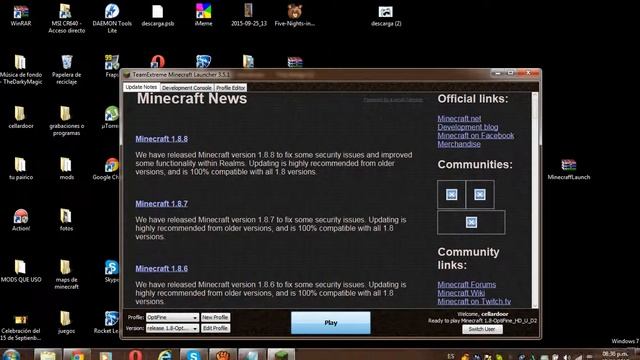The image size is (640, 360).
Task: Click the second broken Communities image
Action: (x=480, y=194)
